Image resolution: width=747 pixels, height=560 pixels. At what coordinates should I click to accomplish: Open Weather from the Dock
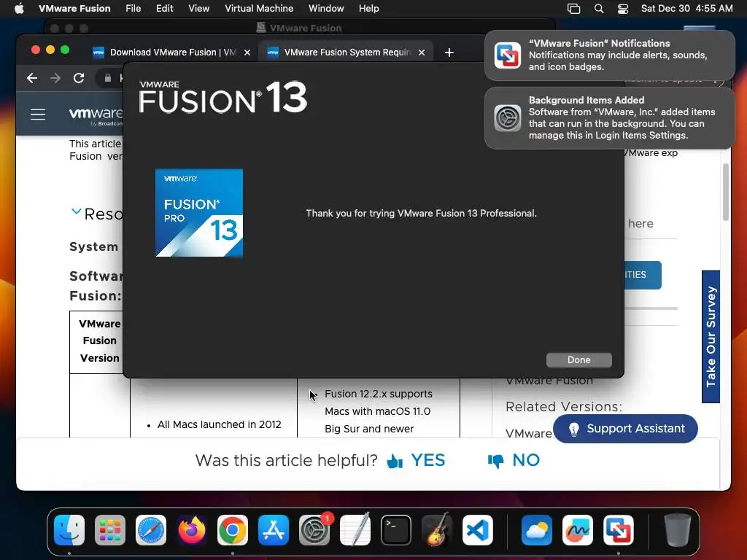tap(536, 530)
